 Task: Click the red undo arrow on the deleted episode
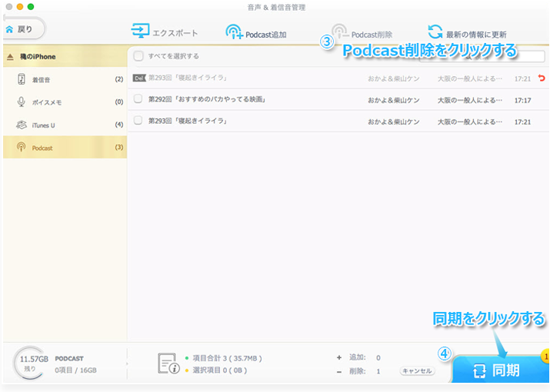542,78
